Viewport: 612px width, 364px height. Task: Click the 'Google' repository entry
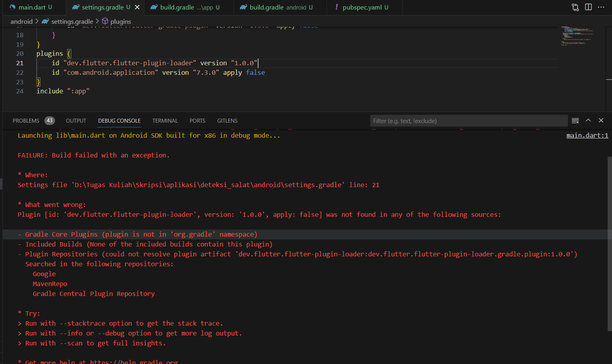pos(44,274)
